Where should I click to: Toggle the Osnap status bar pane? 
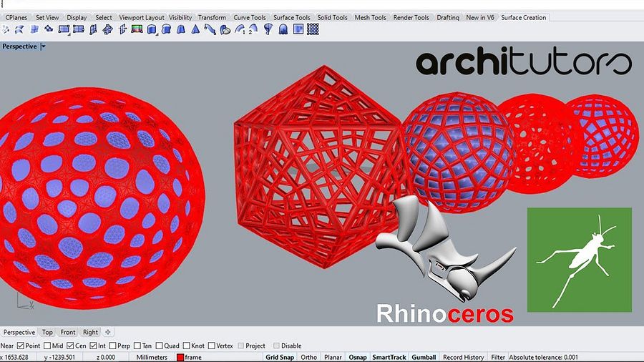pos(358,357)
